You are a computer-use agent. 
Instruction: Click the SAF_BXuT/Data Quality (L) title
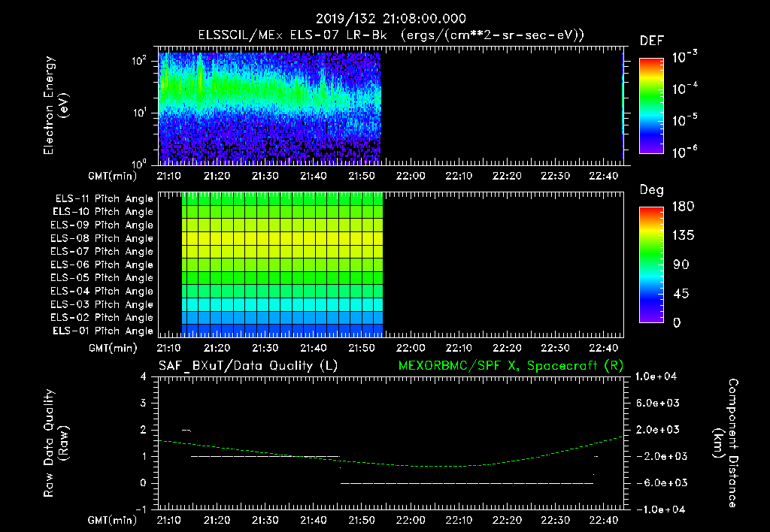click(x=248, y=366)
